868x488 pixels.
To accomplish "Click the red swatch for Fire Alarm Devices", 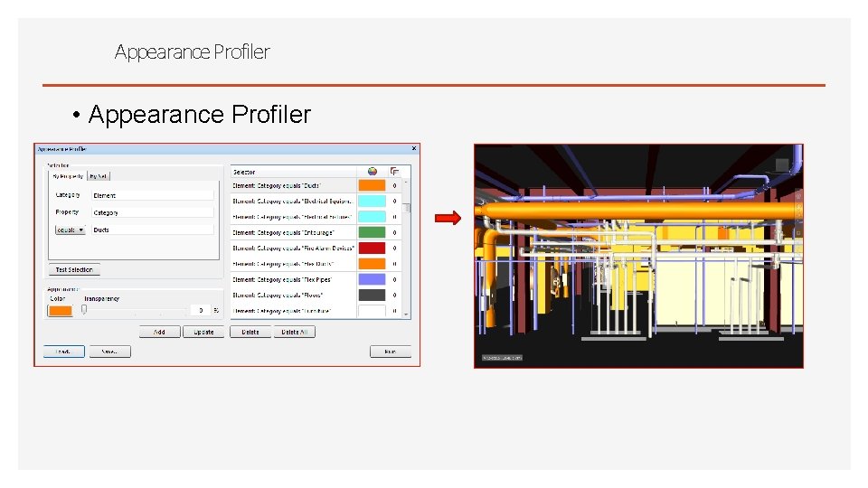I will pos(372,248).
